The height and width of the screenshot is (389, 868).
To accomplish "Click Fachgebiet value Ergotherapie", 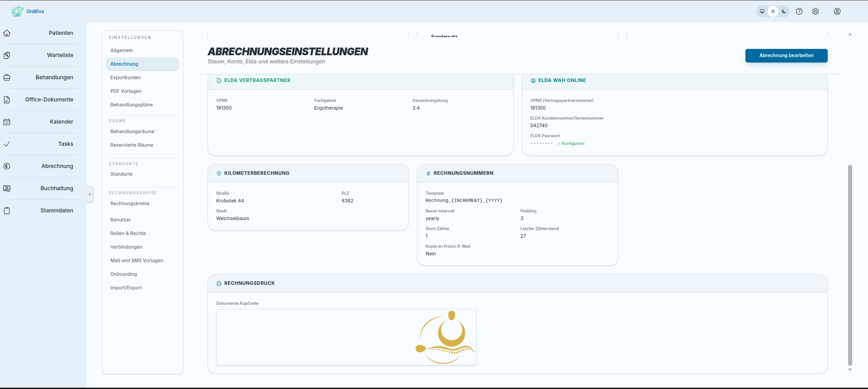I will 328,108.
